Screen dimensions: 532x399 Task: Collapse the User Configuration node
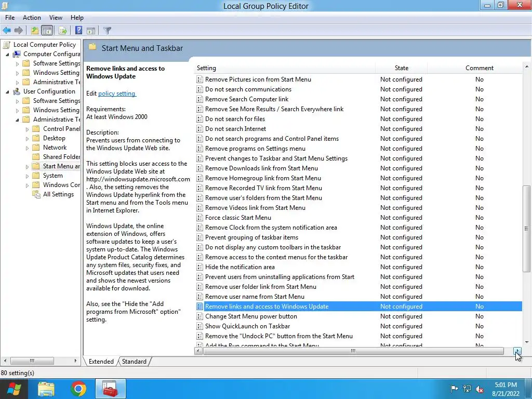click(x=7, y=91)
